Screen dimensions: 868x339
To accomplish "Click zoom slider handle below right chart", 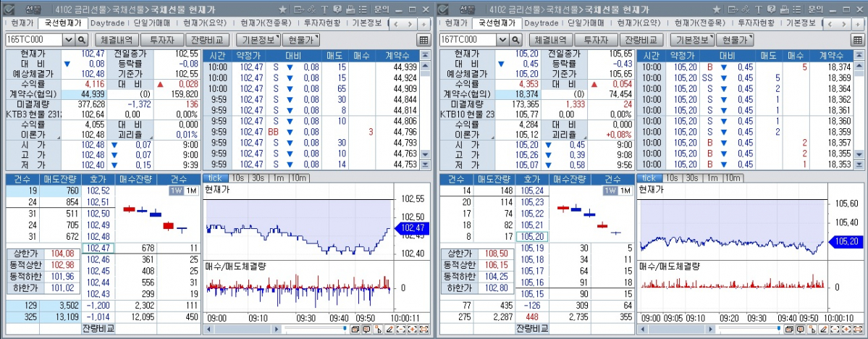I will [778, 329].
